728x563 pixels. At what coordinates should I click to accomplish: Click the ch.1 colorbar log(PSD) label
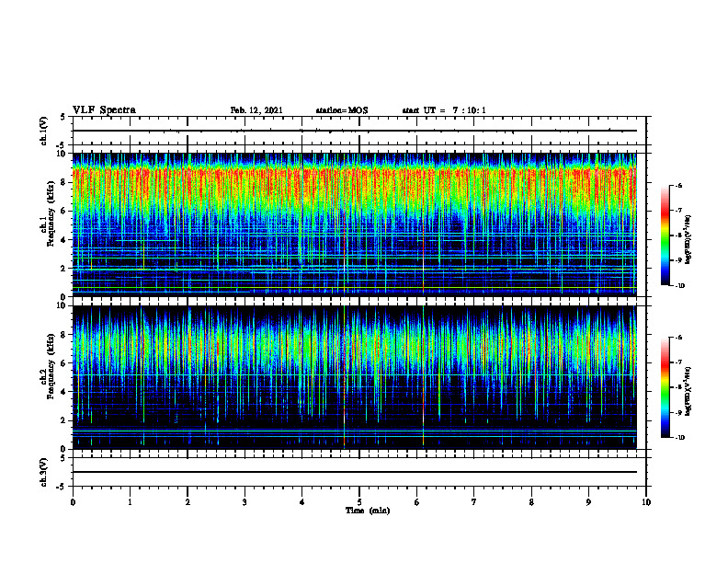(688, 240)
